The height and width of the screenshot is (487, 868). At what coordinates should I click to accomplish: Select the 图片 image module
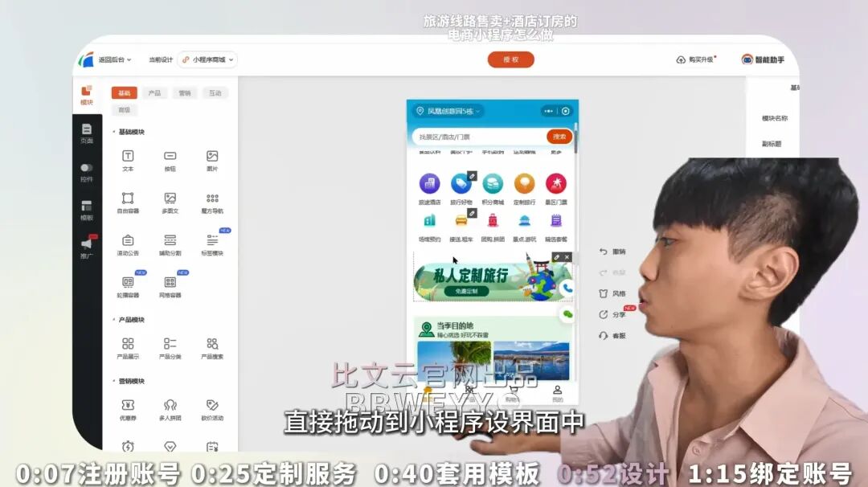[212, 161]
